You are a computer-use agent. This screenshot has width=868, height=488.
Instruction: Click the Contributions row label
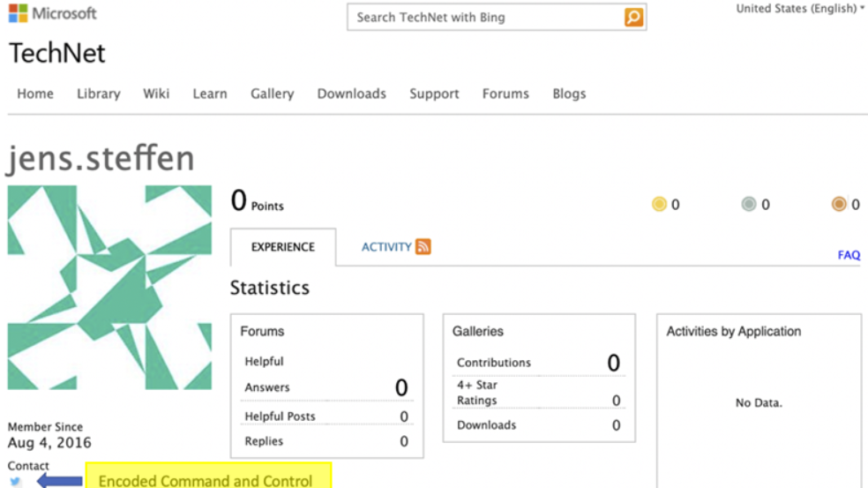coord(494,363)
